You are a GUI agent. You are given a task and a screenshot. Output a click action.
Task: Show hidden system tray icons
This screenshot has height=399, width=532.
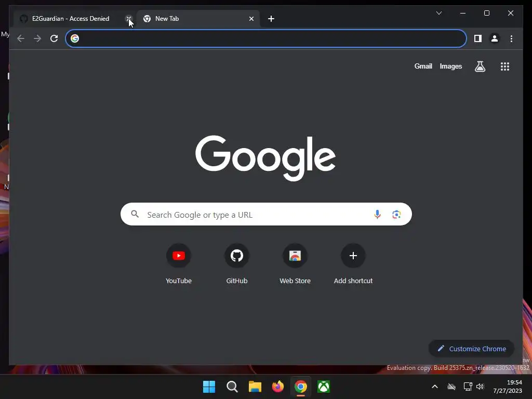point(435,387)
